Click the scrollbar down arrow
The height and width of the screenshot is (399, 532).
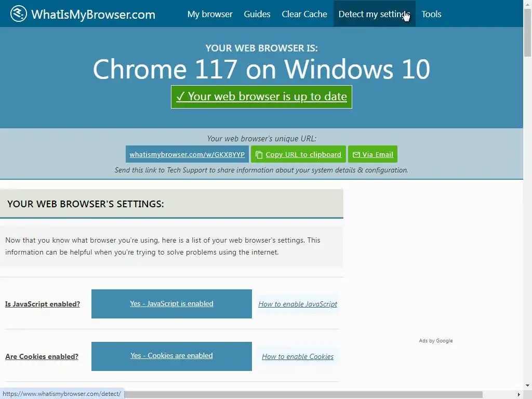coord(528,385)
